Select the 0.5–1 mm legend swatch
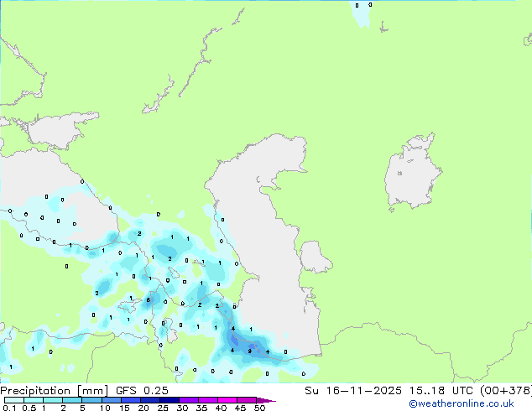Viewport: 532px width, 411px height. pos(34,400)
